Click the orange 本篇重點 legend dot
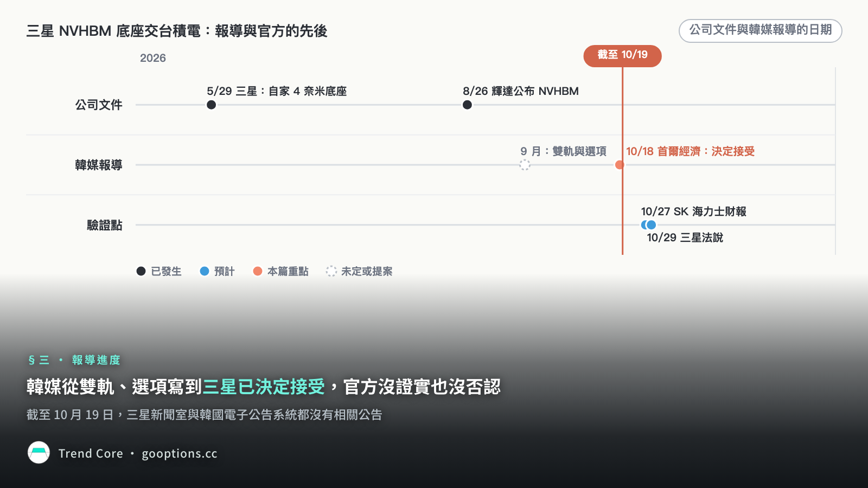The height and width of the screenshot is (488, 868). (x=258, y=271)
